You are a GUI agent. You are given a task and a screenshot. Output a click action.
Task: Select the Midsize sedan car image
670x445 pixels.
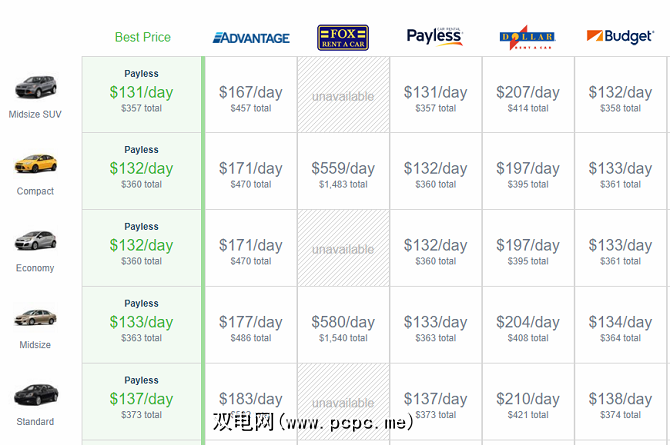[35, 319]
